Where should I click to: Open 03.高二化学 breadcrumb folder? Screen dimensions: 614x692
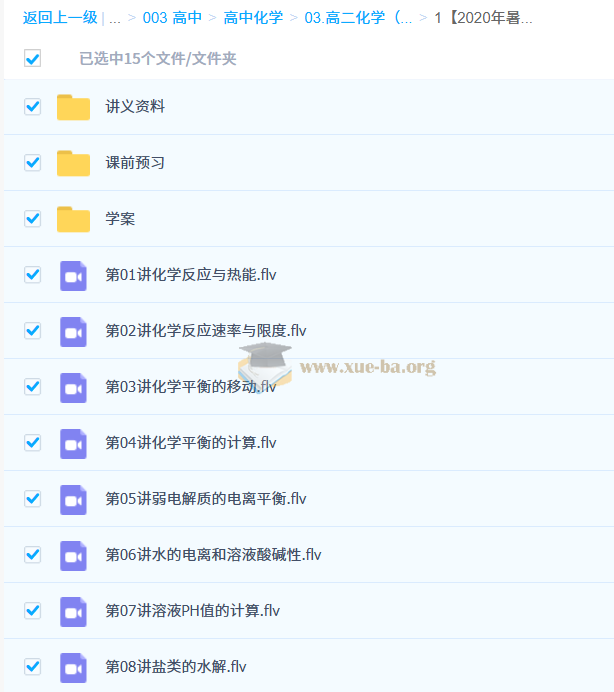click(358, 18)
